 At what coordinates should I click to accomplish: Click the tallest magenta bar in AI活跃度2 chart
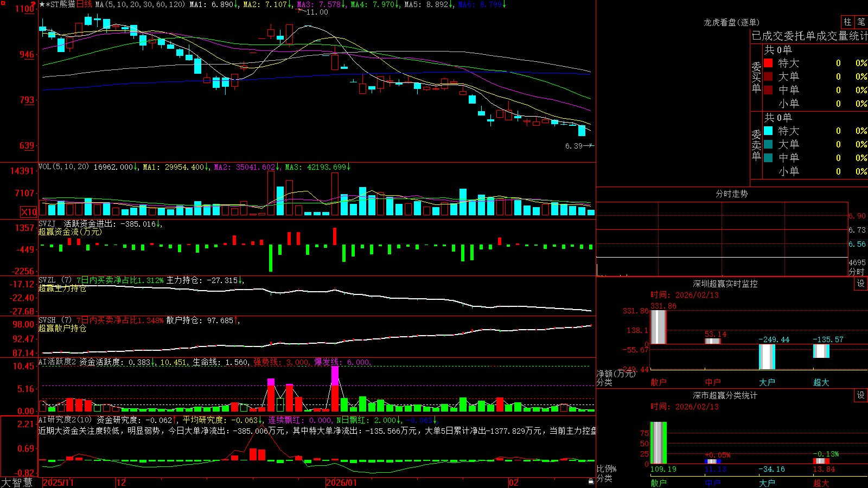tap(335, 376)
